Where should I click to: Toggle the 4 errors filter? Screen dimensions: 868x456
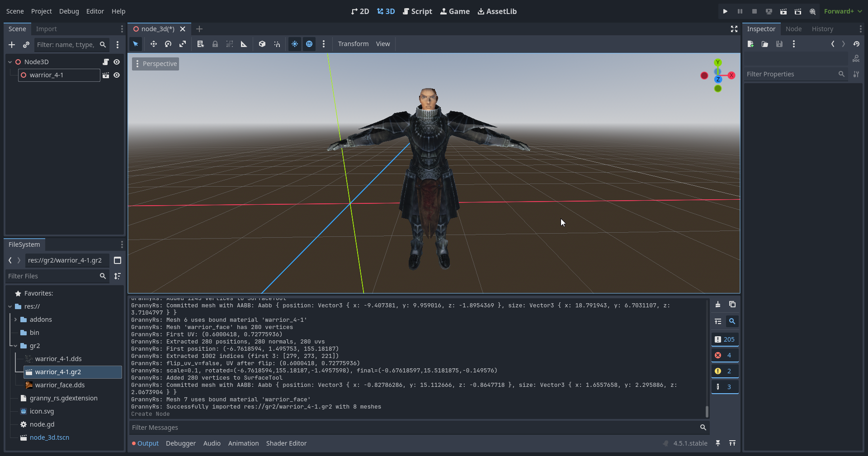725,355
